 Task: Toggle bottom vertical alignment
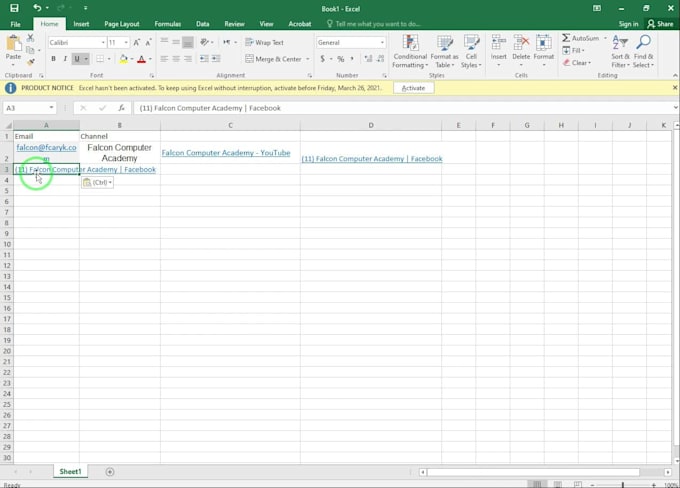[188, 42]
